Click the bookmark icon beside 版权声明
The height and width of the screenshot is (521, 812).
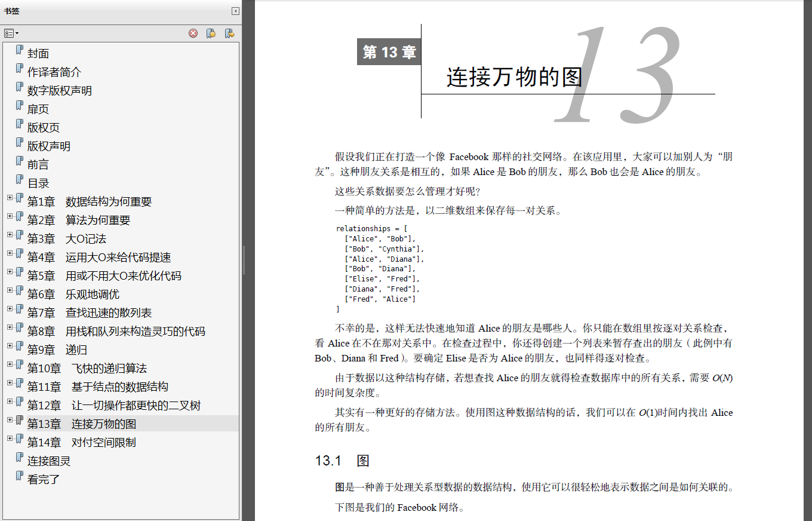[20, 143]
